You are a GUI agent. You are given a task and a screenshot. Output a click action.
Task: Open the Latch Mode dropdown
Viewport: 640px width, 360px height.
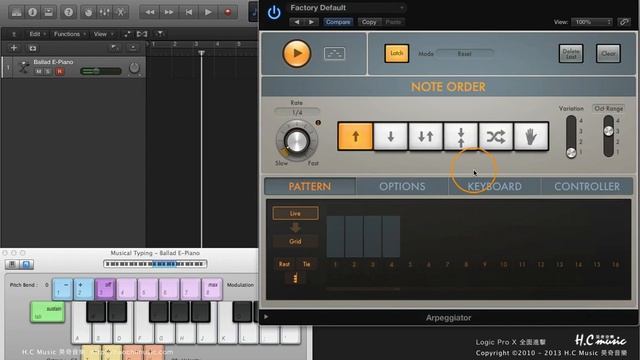pos(464,53)
